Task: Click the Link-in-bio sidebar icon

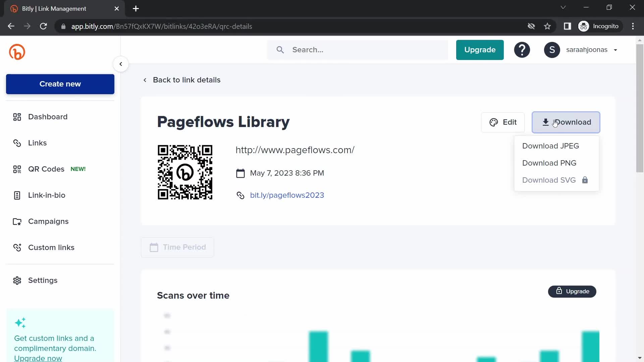Action: (16, 195)
